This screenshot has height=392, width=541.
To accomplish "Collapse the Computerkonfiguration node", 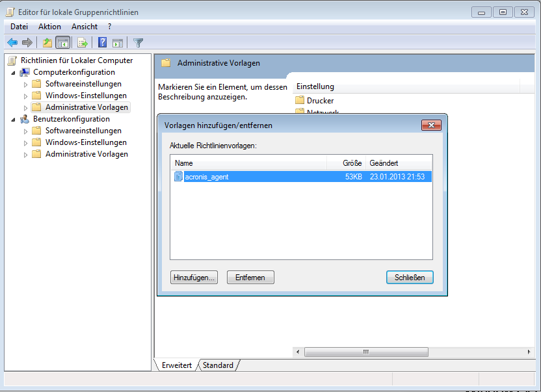I will click(13, 73).
